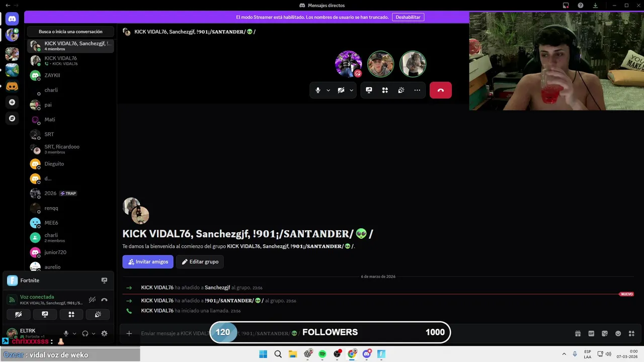Open Discord direct messages home icon
Viewport: 644px width, 362px height.
click(12, 19)
